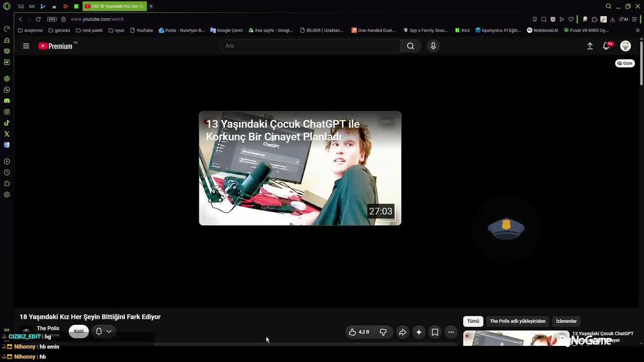
Task: Like the video with 4,2 B likes
Action: tap(359, 332)
